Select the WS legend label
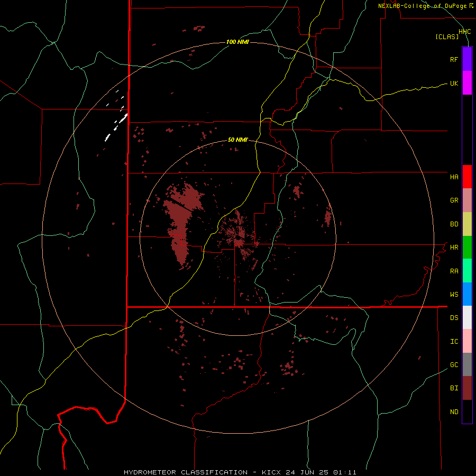The image size is (476, 476). [454, 295]
